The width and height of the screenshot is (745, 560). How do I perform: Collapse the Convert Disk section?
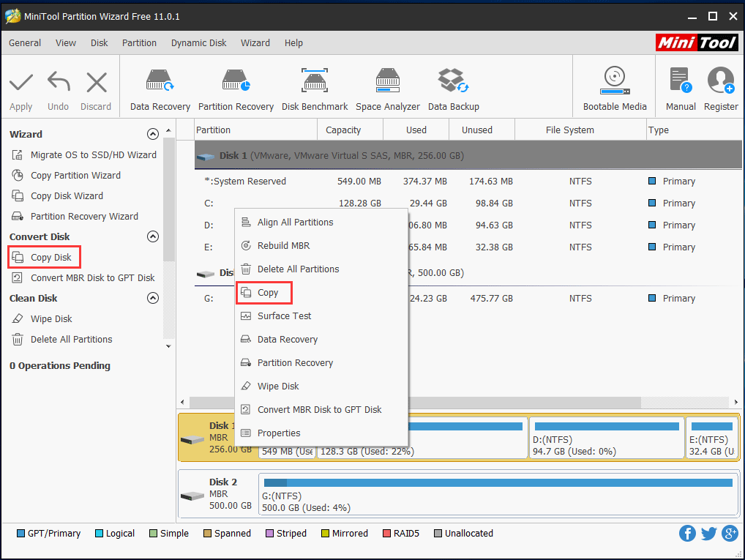[x=152, y=236]
